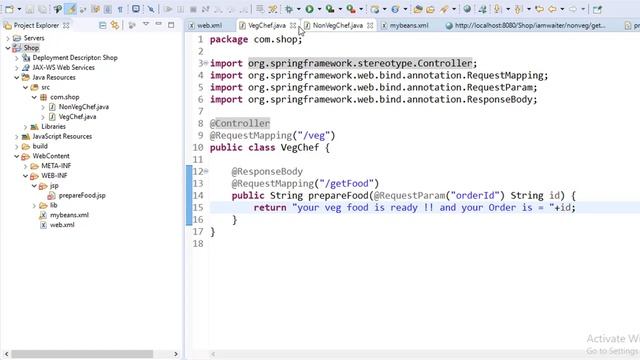The height and width of the screenshot is (360, 640).
Task: Click the Open Perspective icon
Action: click(598, 9)
